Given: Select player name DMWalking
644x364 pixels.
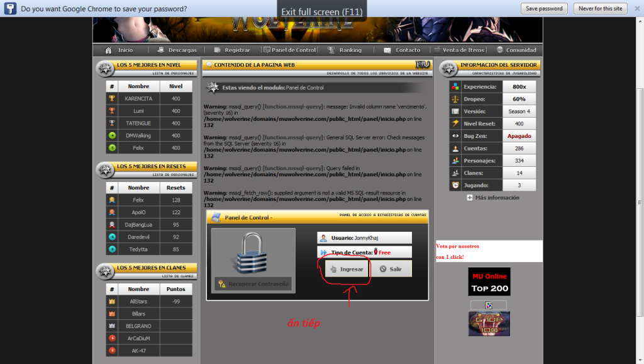Looking at the screenshot, I should 138,136.
